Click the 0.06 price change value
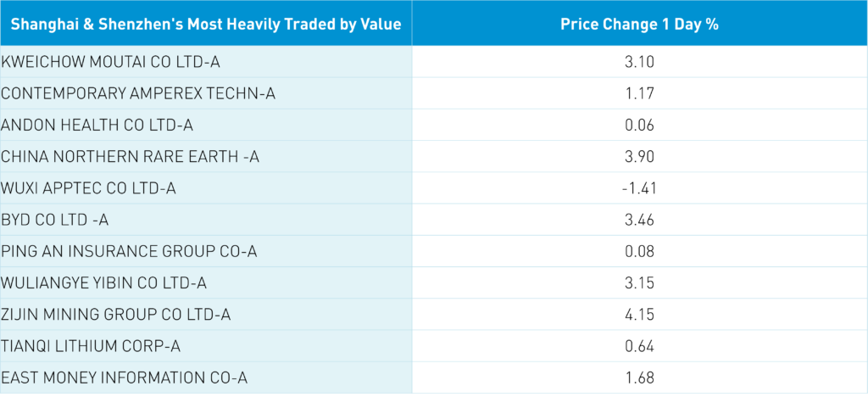Screen dimensions: 868x397 639,125
